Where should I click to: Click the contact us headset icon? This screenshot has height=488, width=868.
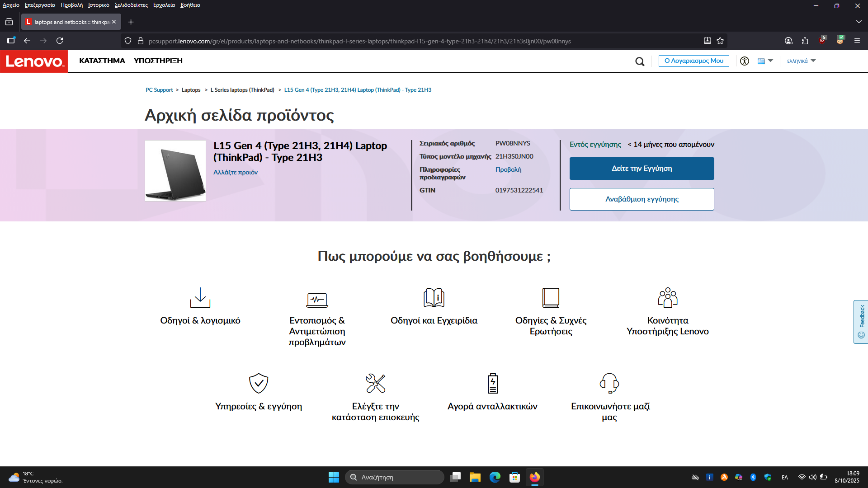(609, 383)
